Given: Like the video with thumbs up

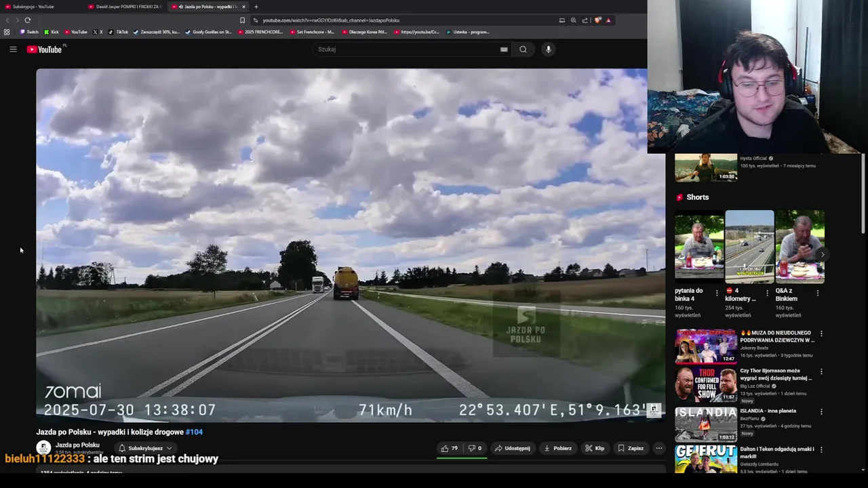Looking at the screenshot, I should click(449, 448).
